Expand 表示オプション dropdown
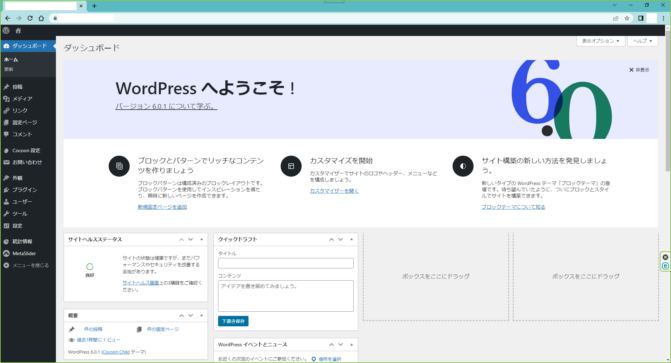Image resolution: width=671 pixels, height=363 pixels. tap(601, 41)
